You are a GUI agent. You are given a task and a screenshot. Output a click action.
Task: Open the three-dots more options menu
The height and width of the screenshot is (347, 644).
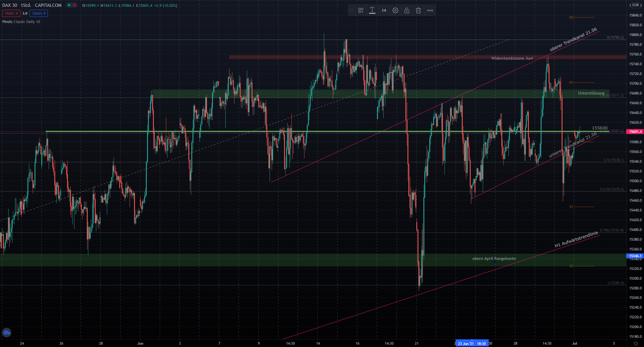click(x=430, y=10)
